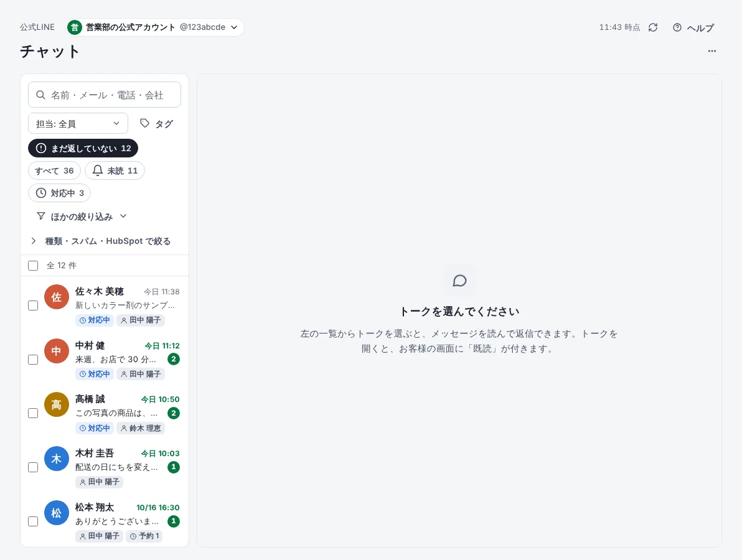Viewport: 742px width, 560px height.
Task: Click unread badge 2 on 中村 健
Action: pos(174,359)
